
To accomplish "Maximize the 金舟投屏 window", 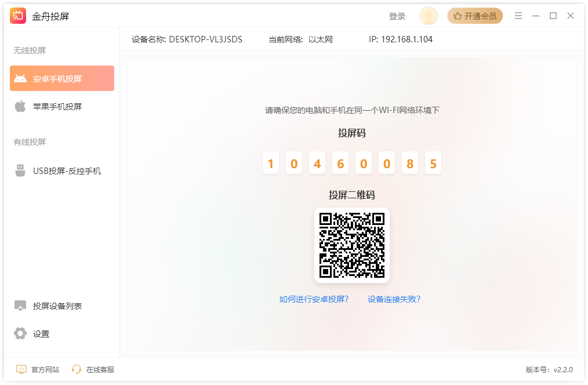I will point(553,16).
